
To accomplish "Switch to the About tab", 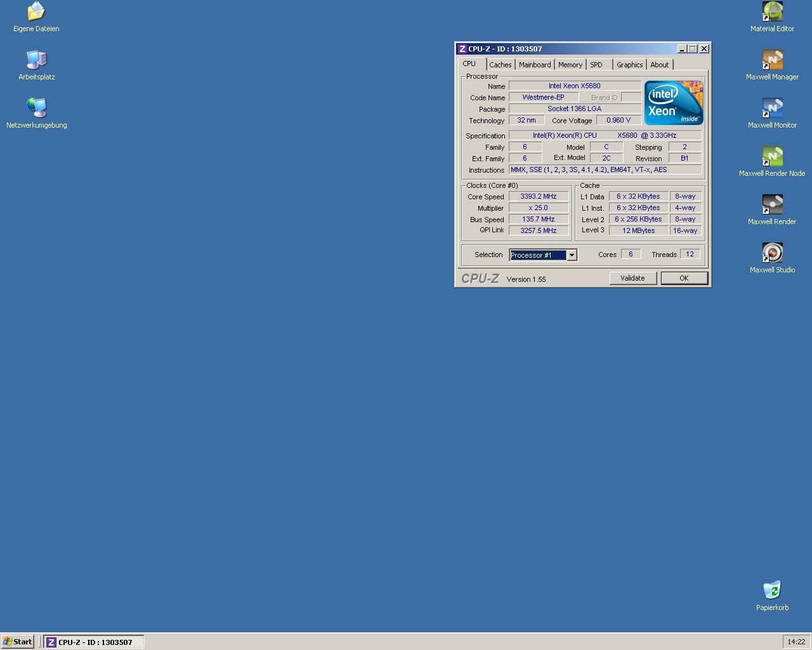I will coord(660,65).
